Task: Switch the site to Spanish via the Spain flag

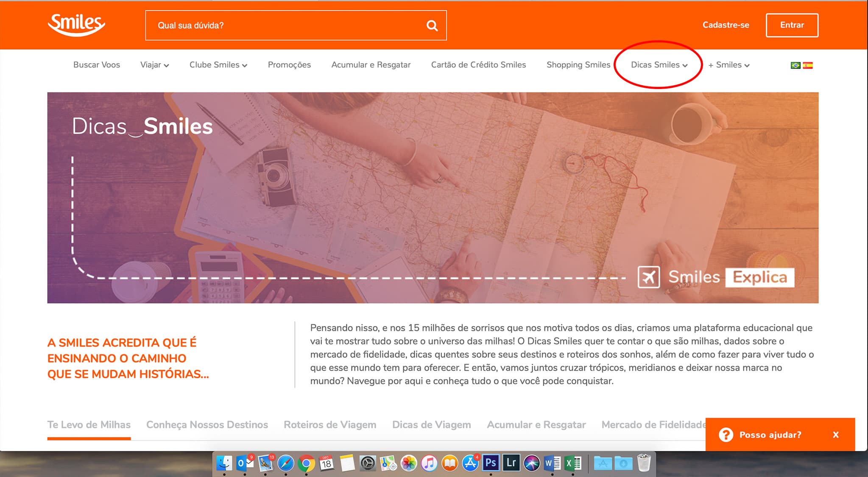Action: pyautogui.click(x=808, y=65)
